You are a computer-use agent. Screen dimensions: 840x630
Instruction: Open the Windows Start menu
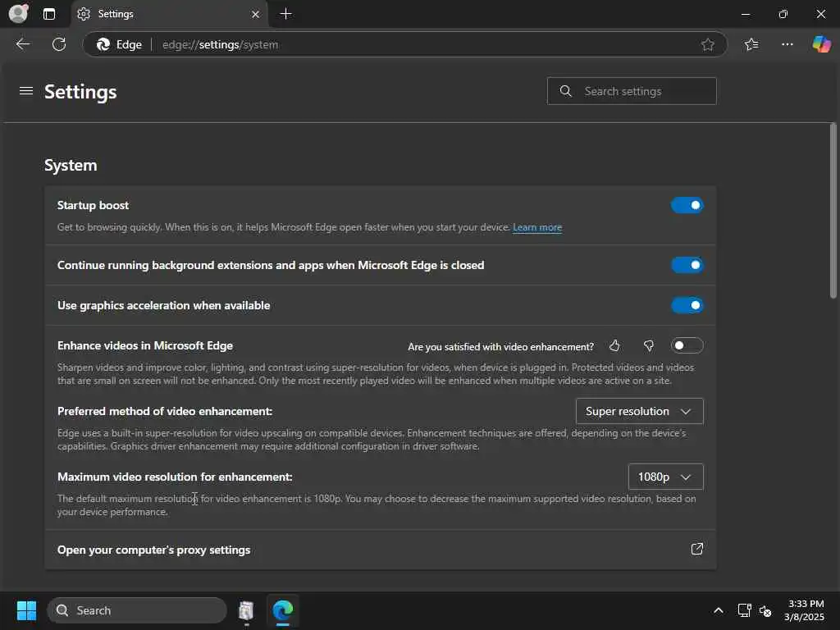26,610
